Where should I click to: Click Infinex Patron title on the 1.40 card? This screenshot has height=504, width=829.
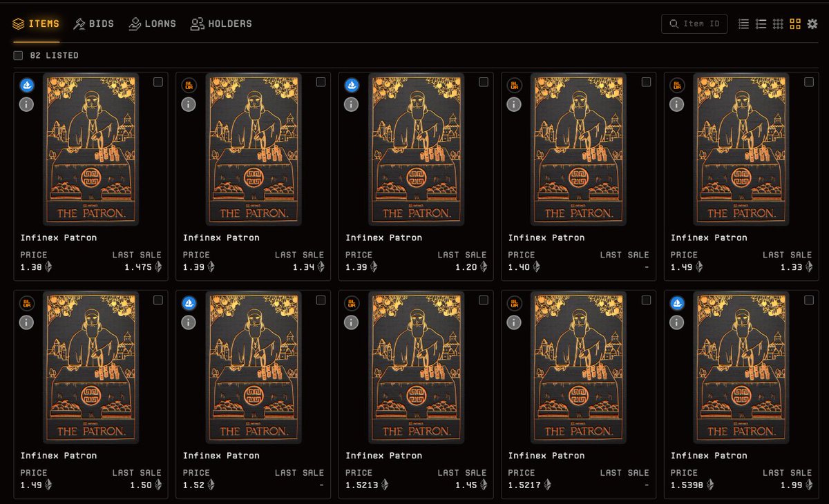(546, 238)
